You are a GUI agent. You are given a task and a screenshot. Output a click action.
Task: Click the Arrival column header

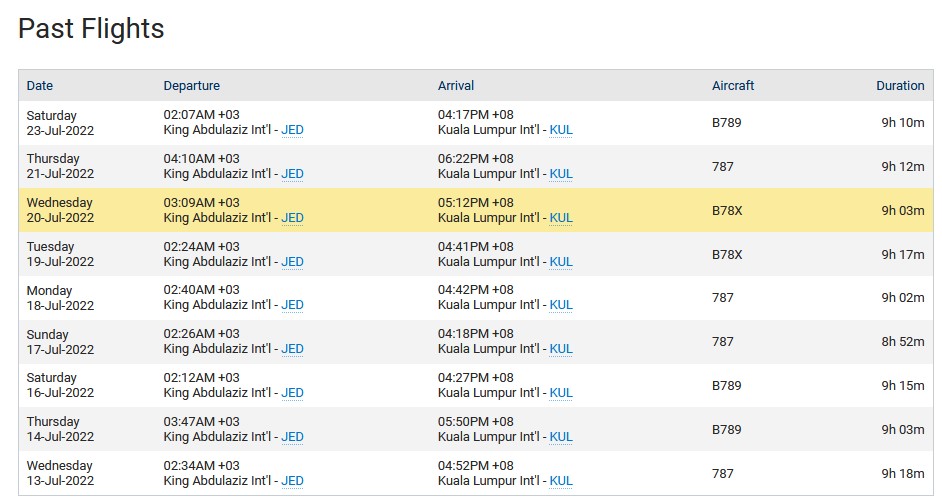coord(455,85)
